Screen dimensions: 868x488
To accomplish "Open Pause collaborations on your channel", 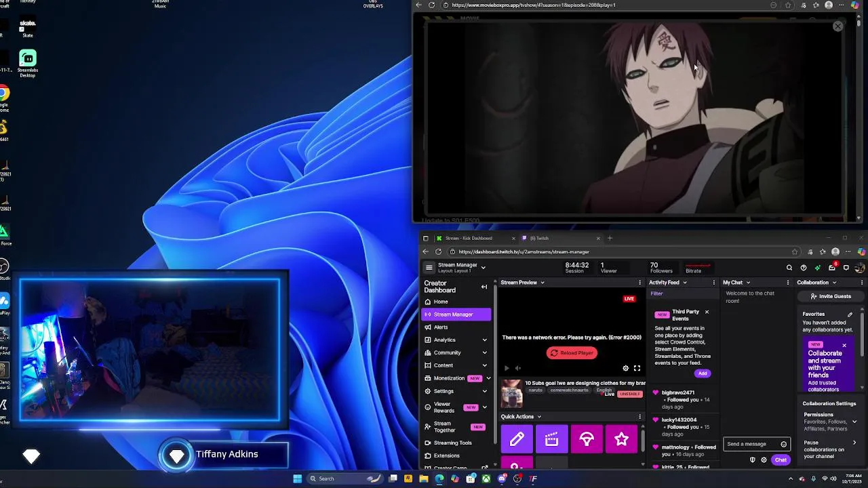I will tap(854, 443).
